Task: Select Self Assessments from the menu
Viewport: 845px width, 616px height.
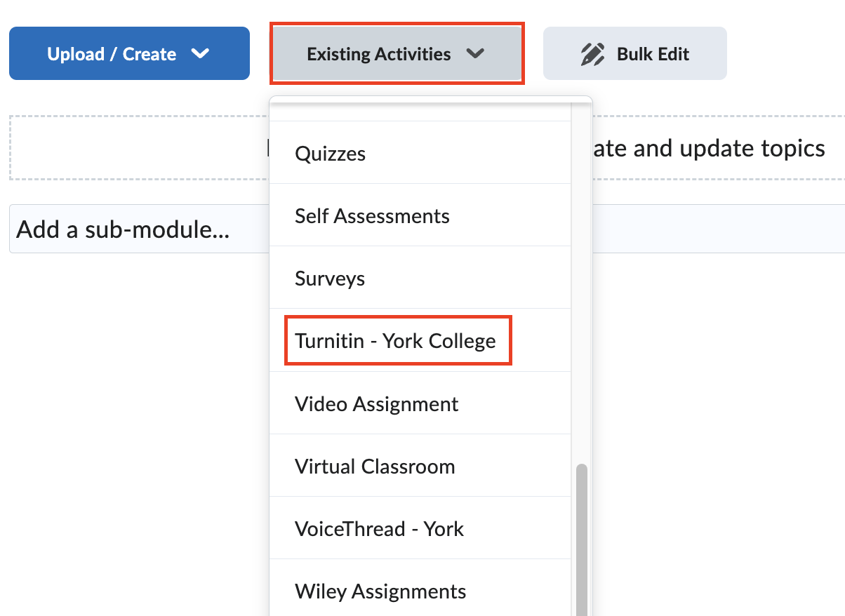Action: click(372, 215)
